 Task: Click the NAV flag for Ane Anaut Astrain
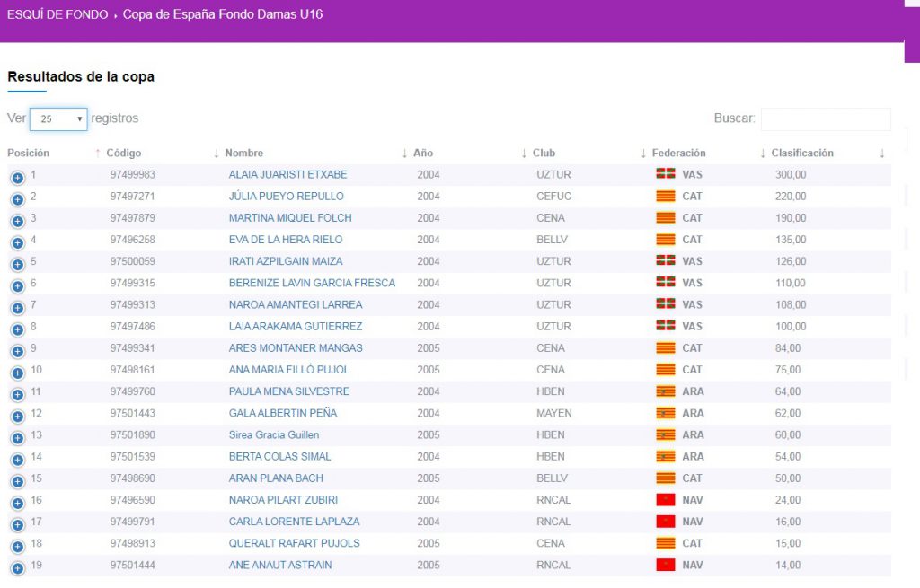pyautogui.click(x=666, y=565)
